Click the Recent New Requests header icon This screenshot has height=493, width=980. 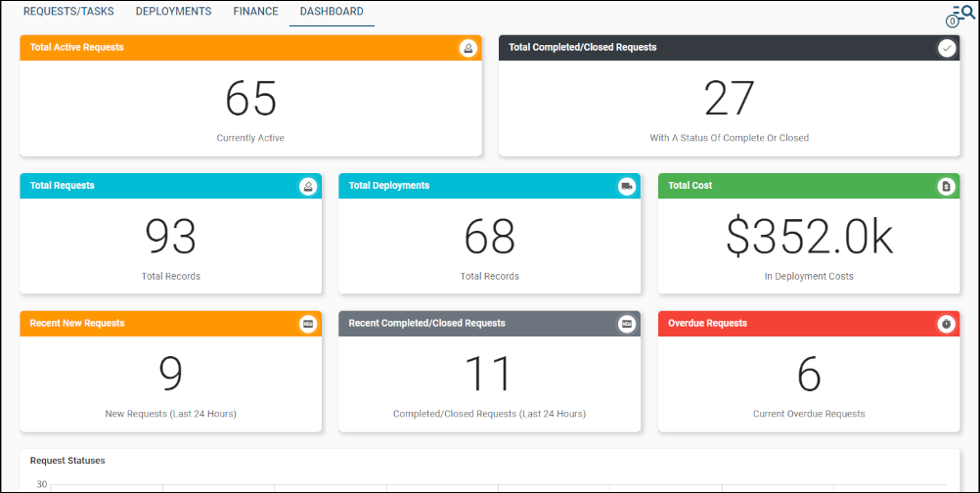click(308, 324)
